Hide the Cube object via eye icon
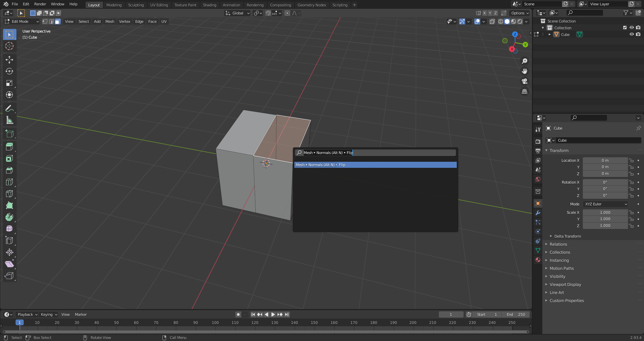This screenshot has width=644, height=341. point(632,34)
